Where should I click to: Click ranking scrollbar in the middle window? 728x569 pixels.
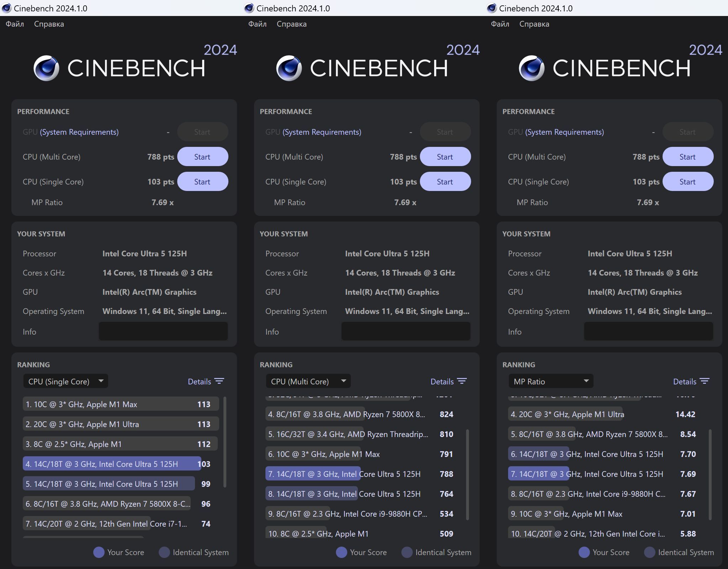point(467,475)
